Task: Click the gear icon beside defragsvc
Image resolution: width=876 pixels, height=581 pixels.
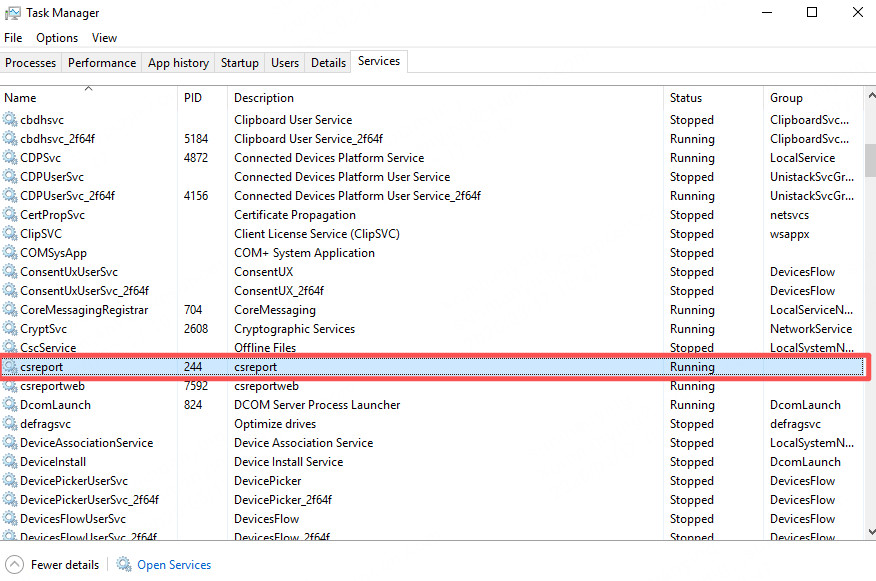Action: click(x=11, y=424)
